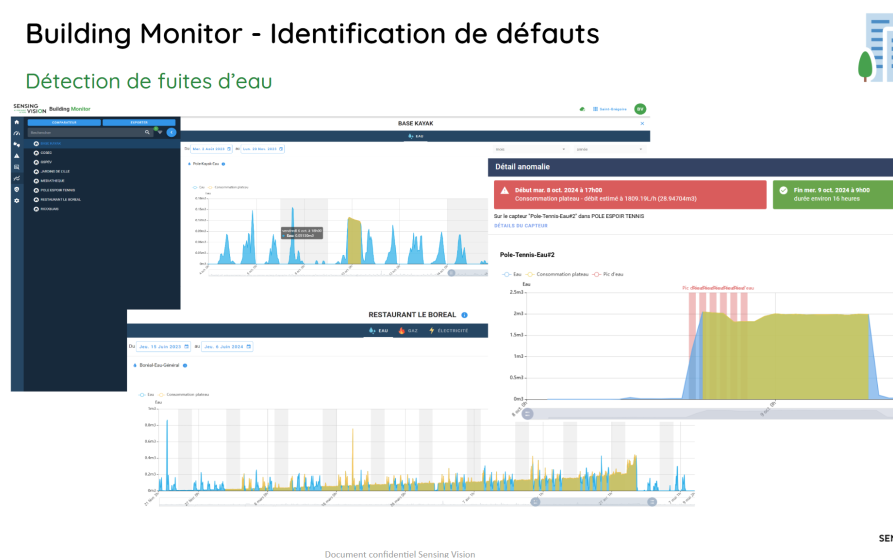Click info icon beside Boréal-Eau-Général
The height and width of the screenshot is (558, 893).
pyautogui.click(x=185, y=366)
